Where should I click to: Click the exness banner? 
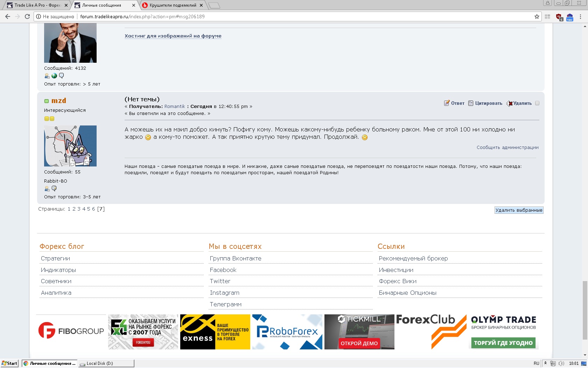[215, 332]
